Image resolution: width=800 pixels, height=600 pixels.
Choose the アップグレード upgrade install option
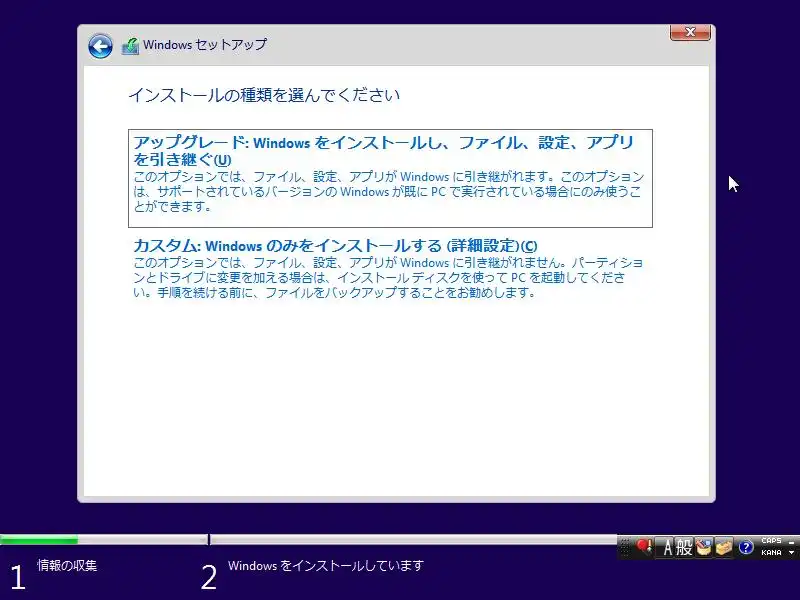(x=390, y=178)
